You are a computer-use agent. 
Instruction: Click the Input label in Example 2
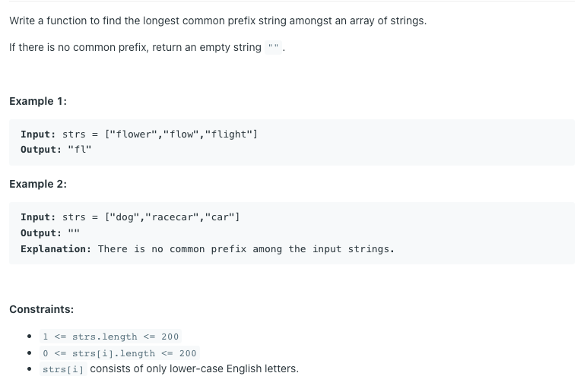38,217
